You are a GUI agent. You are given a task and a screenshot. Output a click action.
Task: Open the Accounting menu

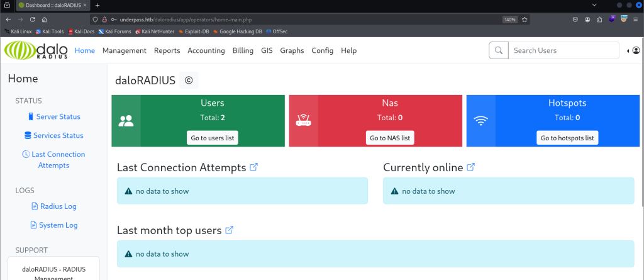(206, 50)
